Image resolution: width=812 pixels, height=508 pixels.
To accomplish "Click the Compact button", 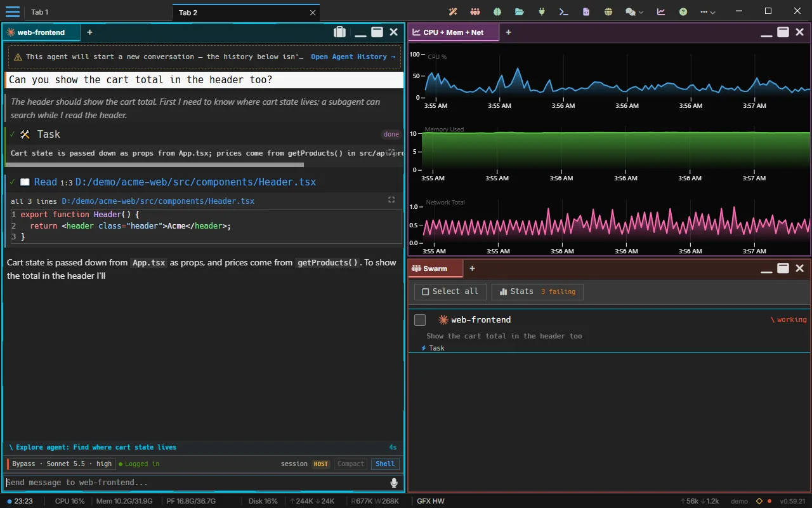I will (351, 464).
